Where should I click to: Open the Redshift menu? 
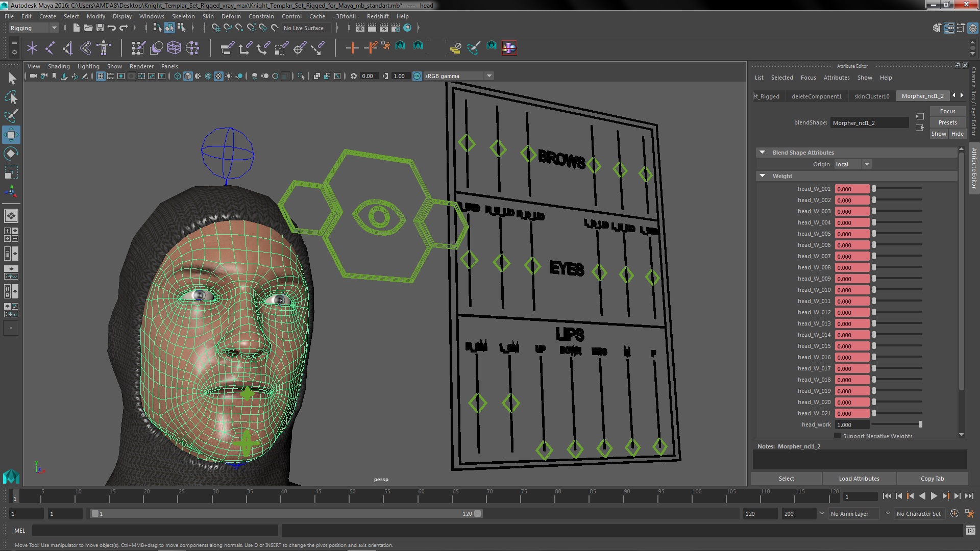(378, 16)
